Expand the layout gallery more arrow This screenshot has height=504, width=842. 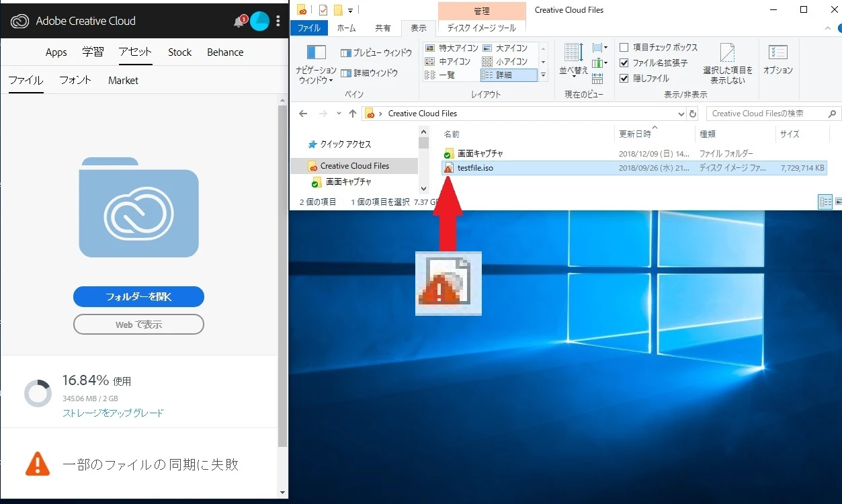click(x=543, y=75)
